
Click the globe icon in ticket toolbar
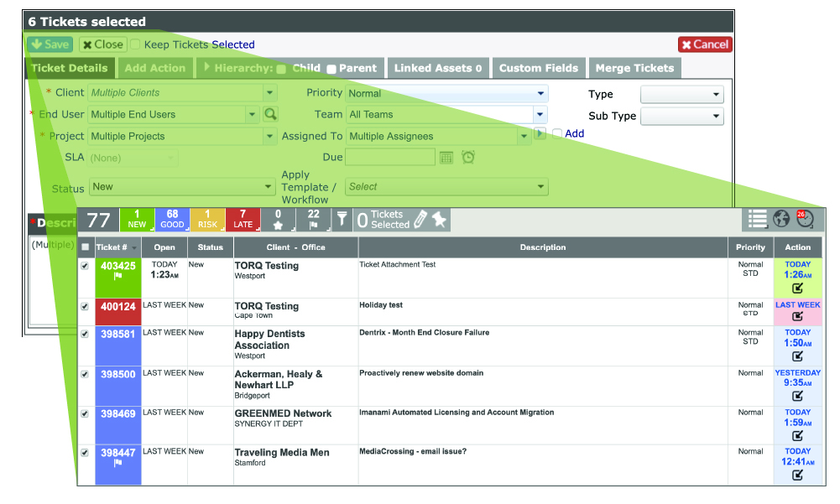point(781,219)
